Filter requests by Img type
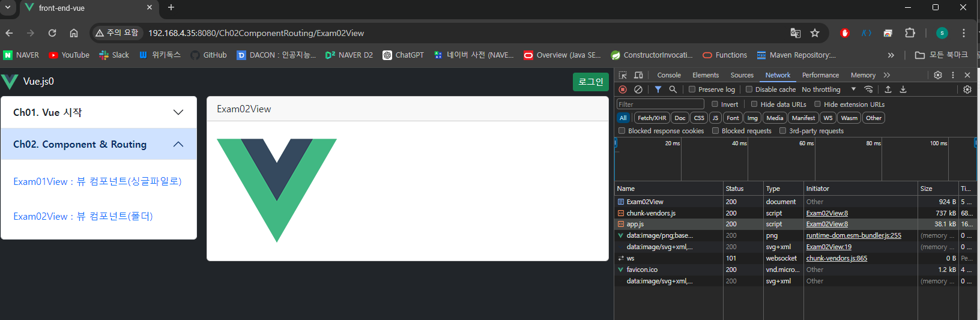 (752, 118)
